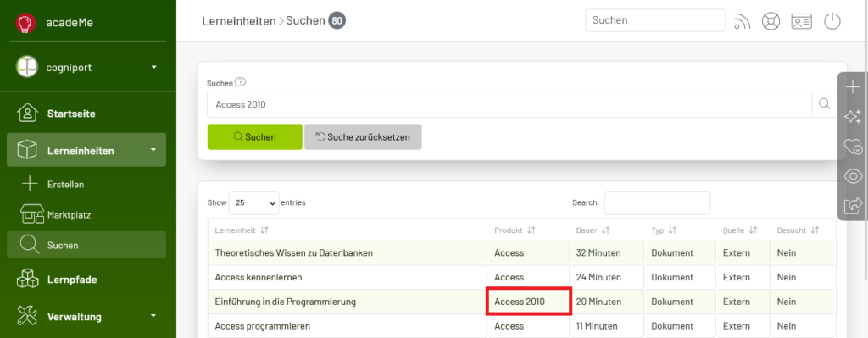Open the lifebuoy help icon

point(771,21)
